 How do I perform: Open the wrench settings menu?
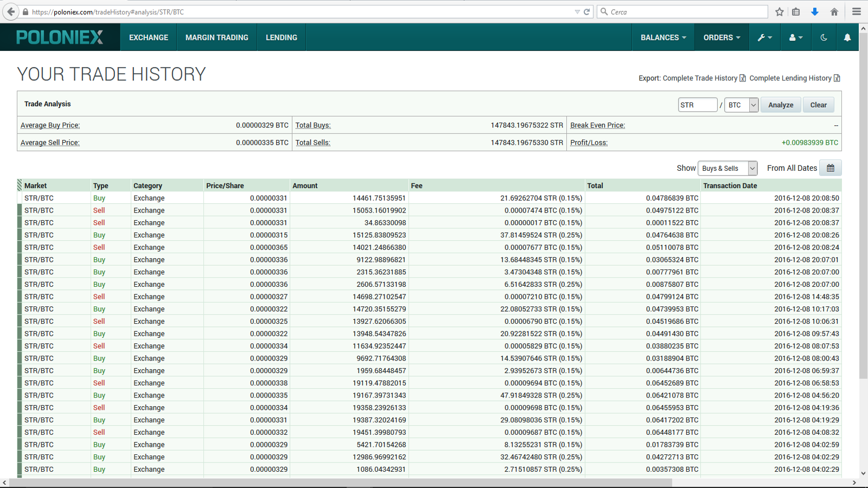(x=765, y=37)
